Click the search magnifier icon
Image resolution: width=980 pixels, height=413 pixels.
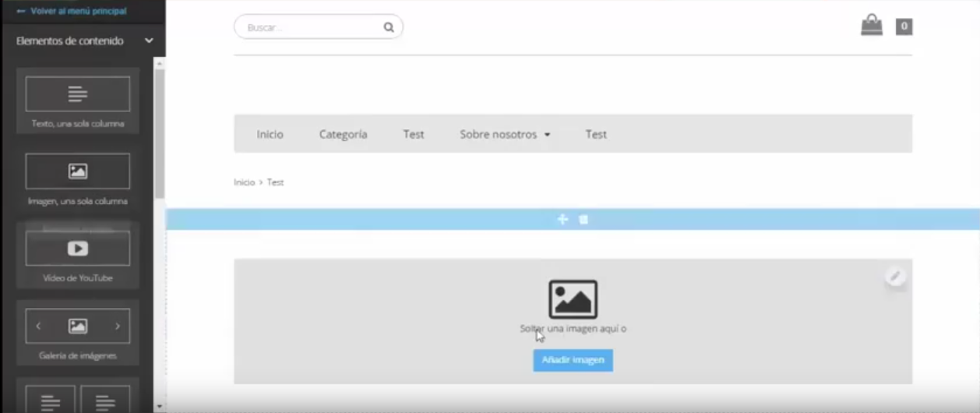coord(389,27)
